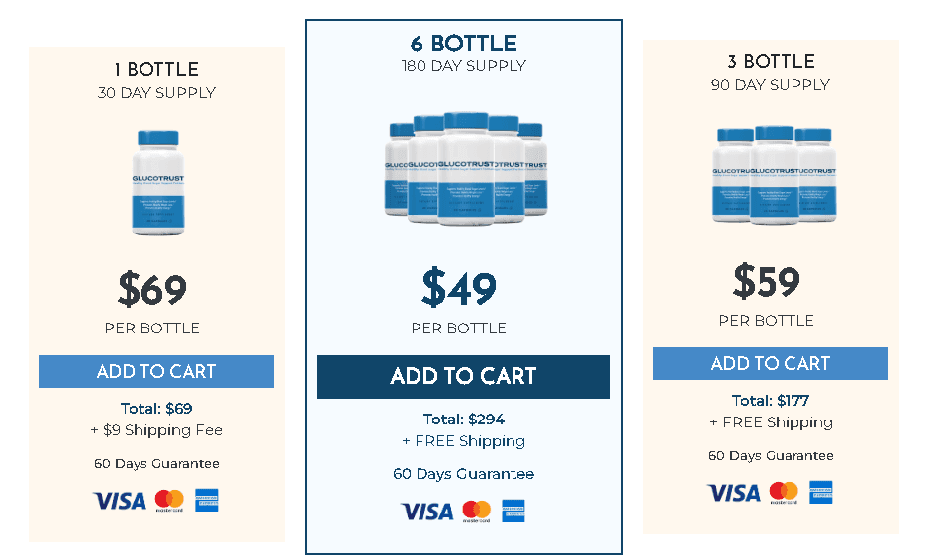Click Mastercard icon under 6 Bottle package
The width and height of the screenshot is (933, 560).
(477, 512)
